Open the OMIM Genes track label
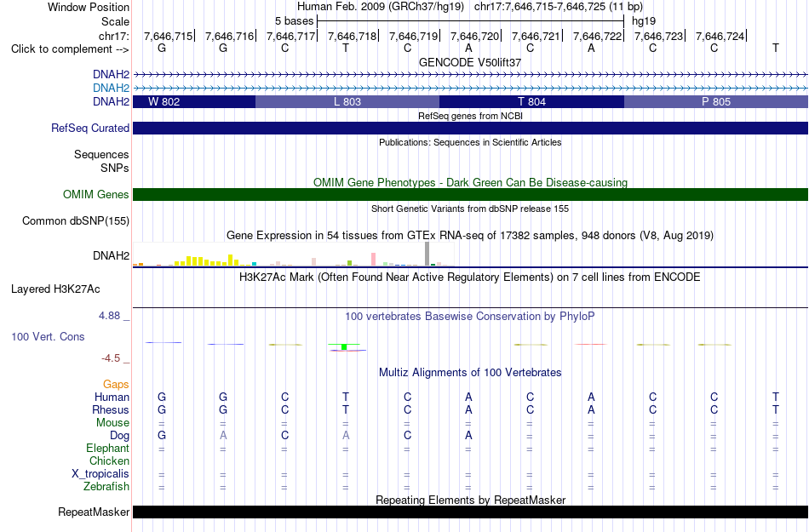The width and height of the screenshot is (809, 532). [x=96, y=194]
